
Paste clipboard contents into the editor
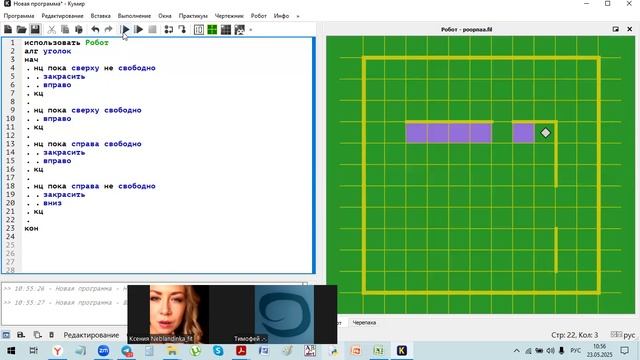(79, 29)
